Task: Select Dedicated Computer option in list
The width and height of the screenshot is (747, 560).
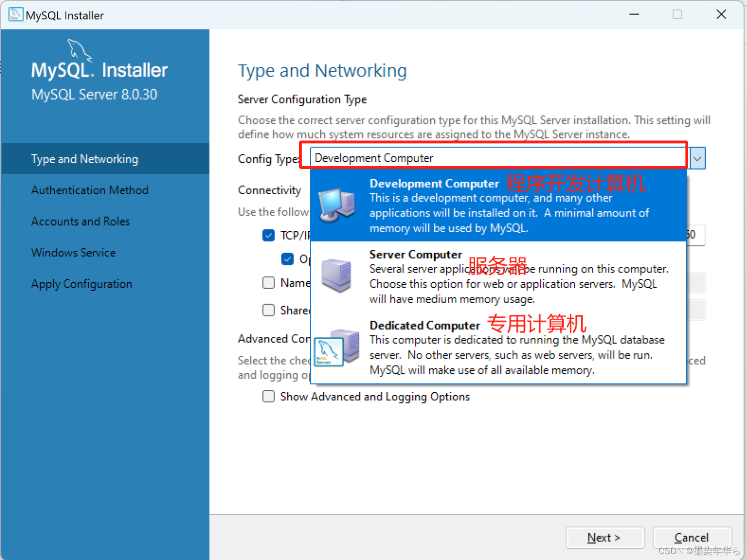Action: [498, 348]
